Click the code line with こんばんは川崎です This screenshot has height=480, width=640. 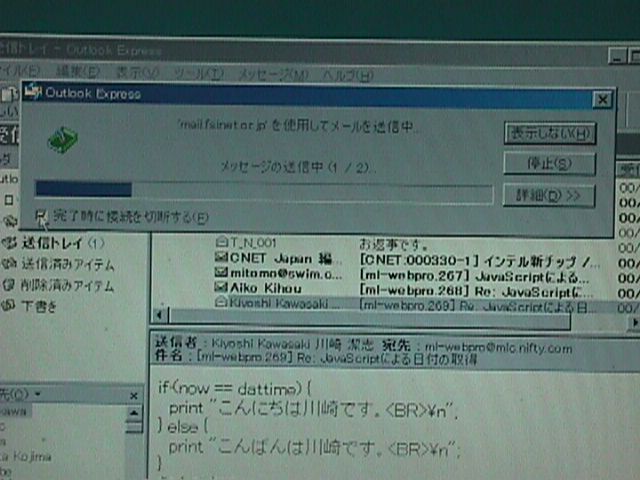tap(314, 448)
